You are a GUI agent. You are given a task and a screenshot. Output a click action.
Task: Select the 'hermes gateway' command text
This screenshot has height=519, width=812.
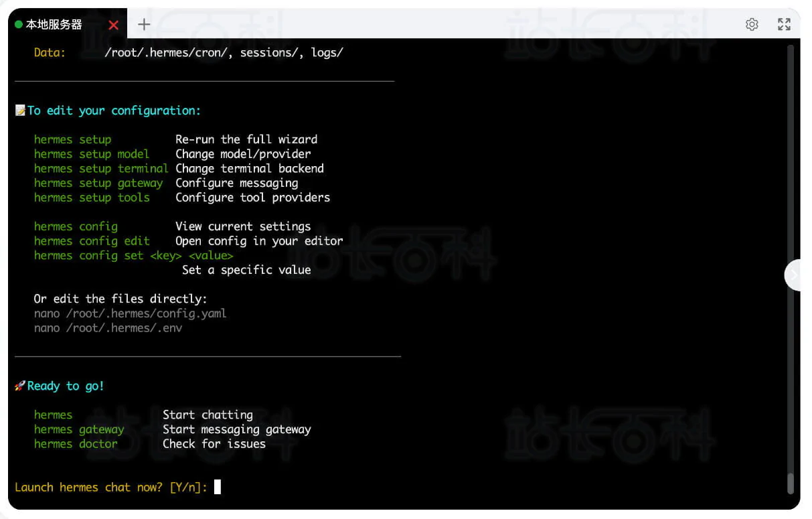79,429
